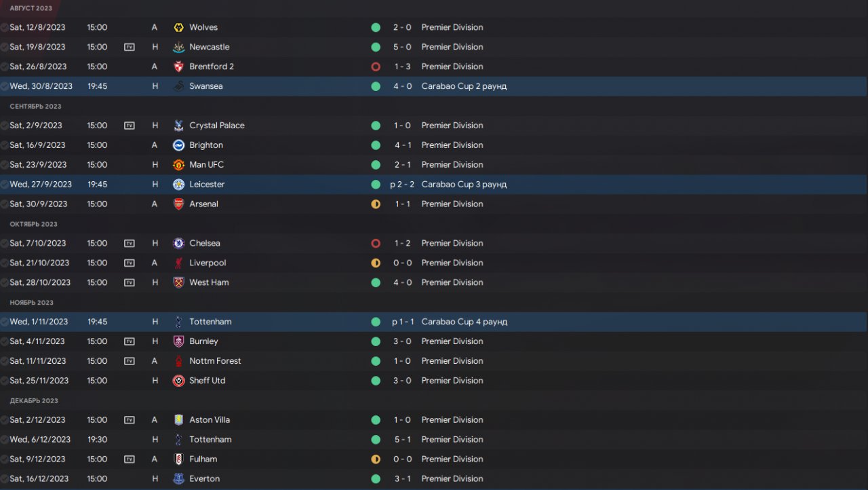Click the yellow draw indicator on Arsenal row

376,204
